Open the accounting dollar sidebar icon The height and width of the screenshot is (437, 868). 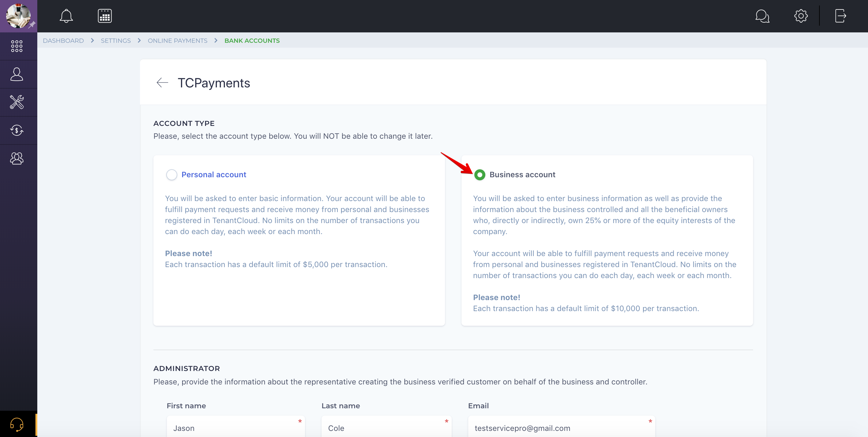pyautogui.click(x=17, y=130)
